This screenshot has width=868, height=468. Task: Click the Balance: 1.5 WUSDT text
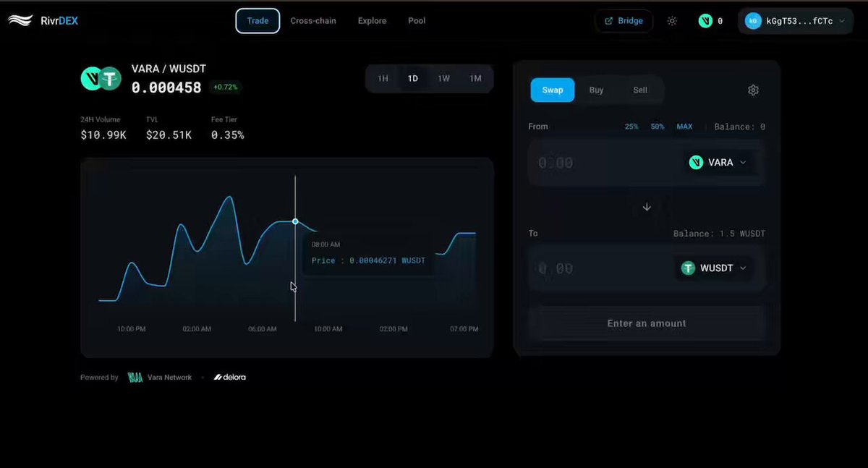point(719,234)
